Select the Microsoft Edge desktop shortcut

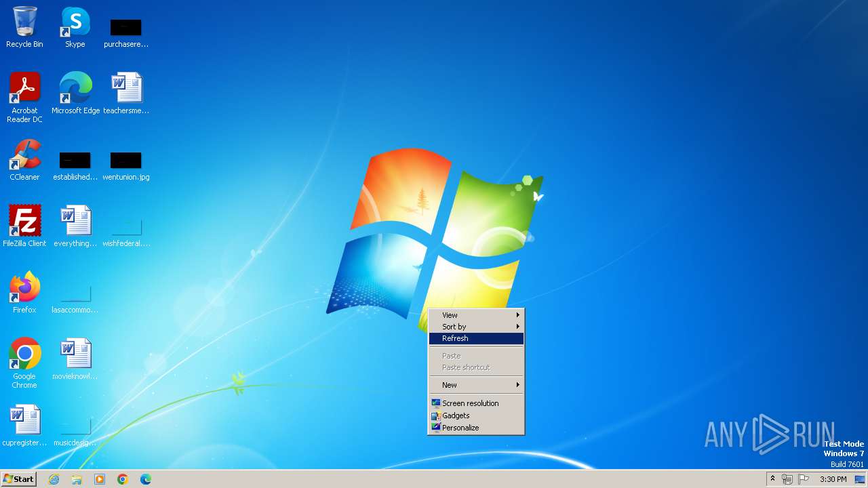tap(75, 94)
